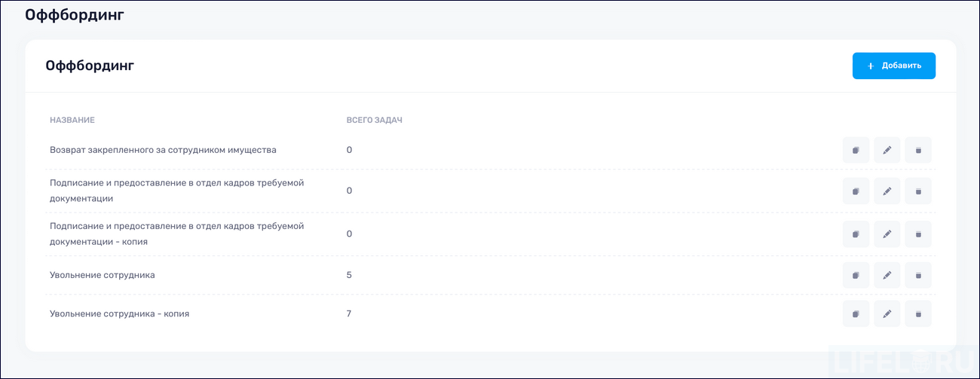980x379 pixels.
Task: Delete the 'Увольнение сотрудника' row with 5 tasks
Action: [918, 275]
